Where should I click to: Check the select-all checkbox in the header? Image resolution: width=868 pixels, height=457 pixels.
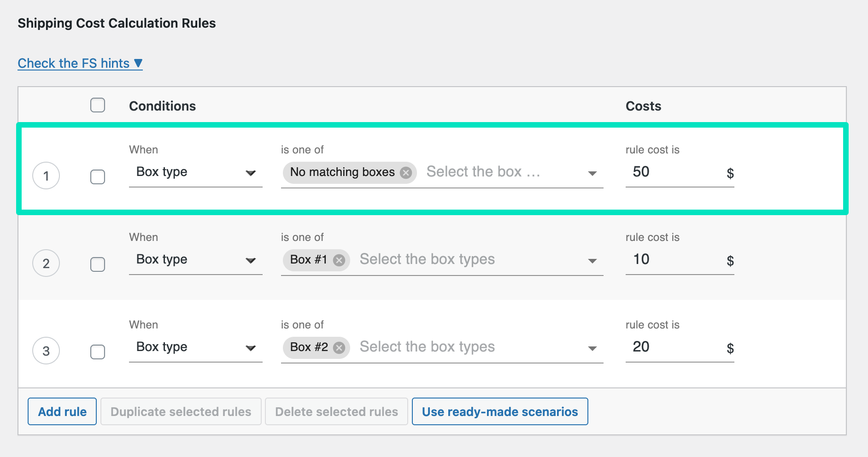tap(98, 105)
